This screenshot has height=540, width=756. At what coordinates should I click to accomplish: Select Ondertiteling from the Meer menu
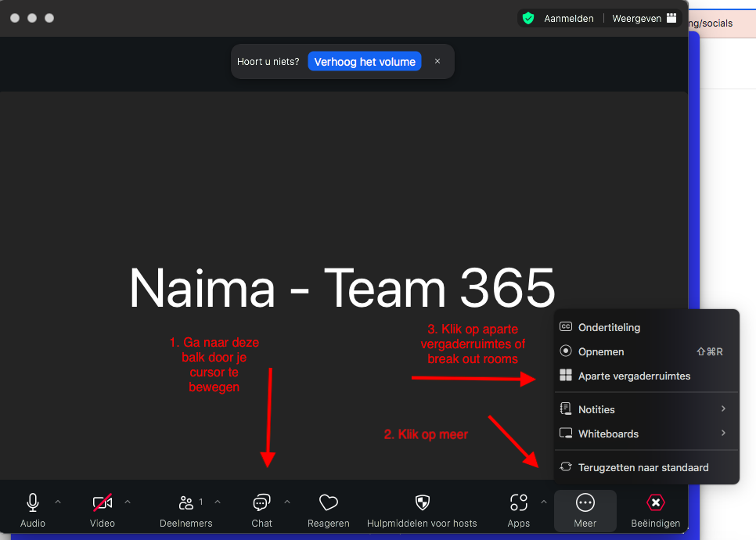(646, 327)
